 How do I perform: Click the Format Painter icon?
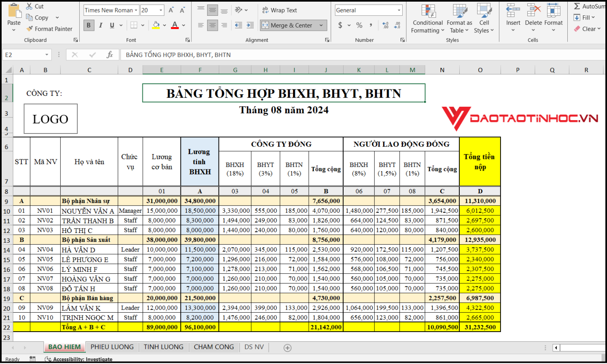pos(30,29)
